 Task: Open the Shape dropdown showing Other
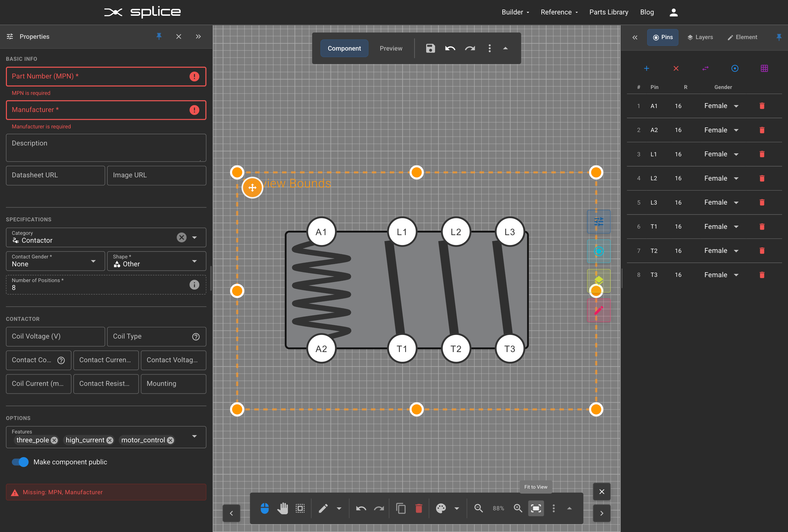(195, 261)
